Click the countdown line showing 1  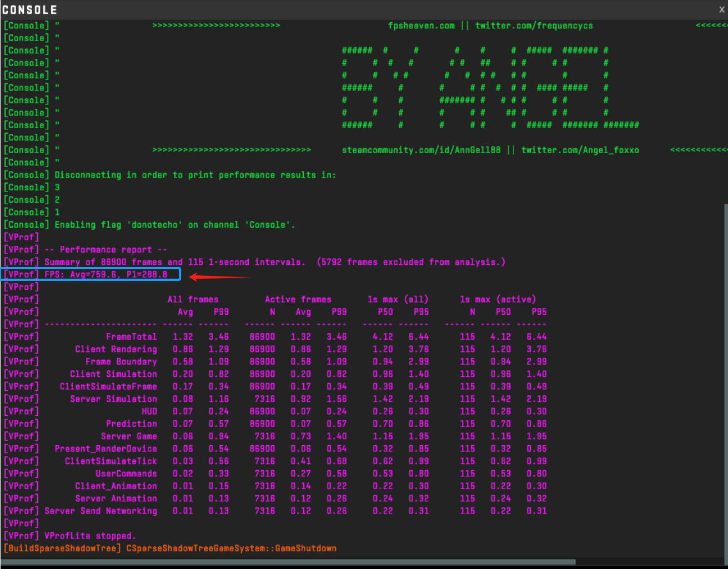click(57, 212)
